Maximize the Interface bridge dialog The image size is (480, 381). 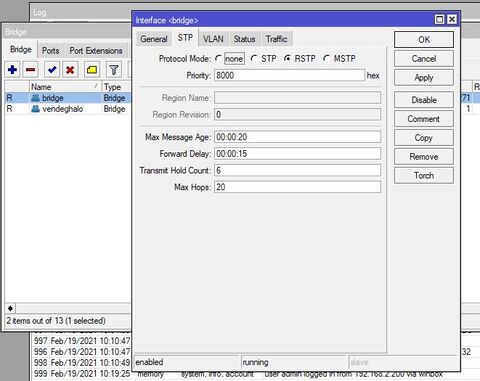(440, 20)
